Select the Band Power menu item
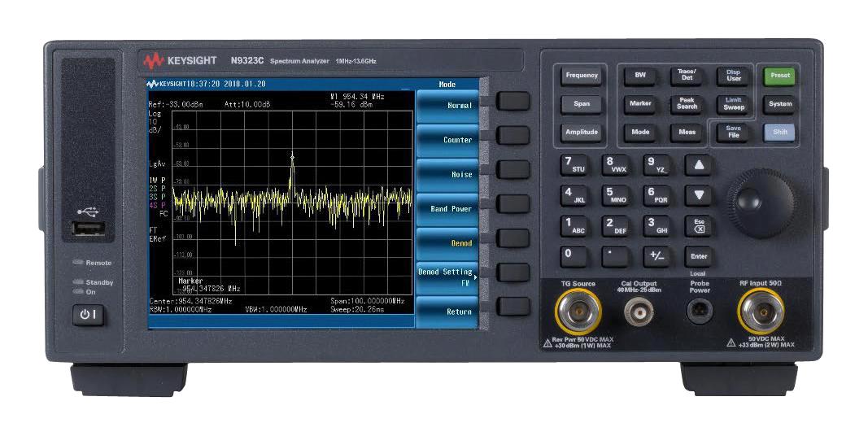 point(446,209)
